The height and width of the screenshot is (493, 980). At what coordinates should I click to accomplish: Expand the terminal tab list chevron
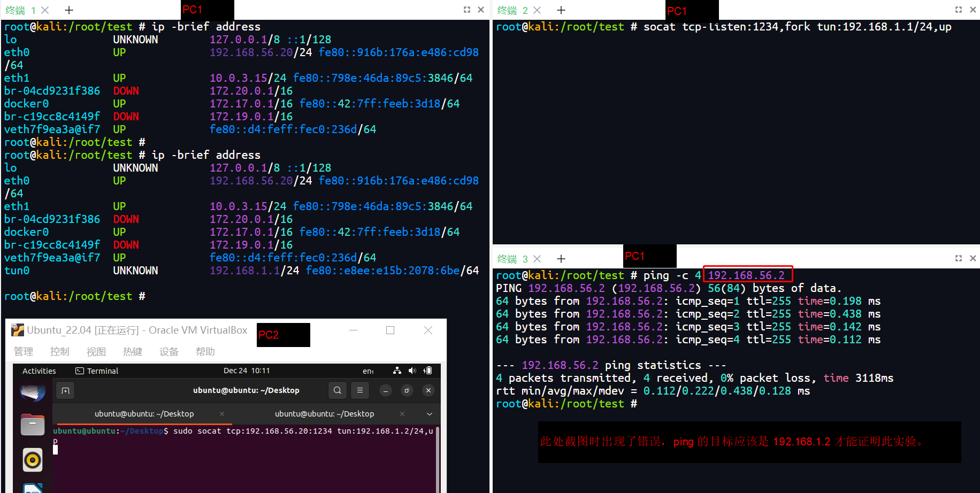(x=429, y=414)
